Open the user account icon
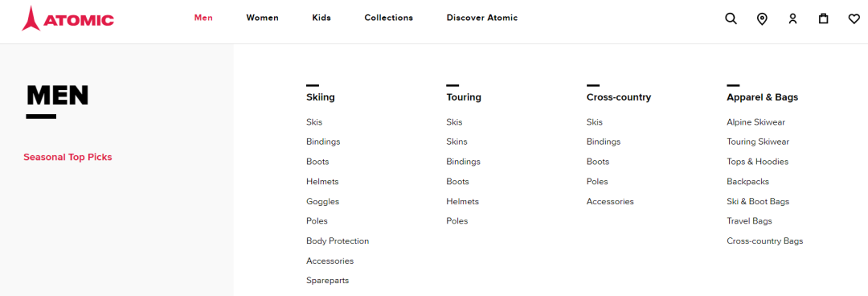The image size is (868, 296). (x=792, y=18)
